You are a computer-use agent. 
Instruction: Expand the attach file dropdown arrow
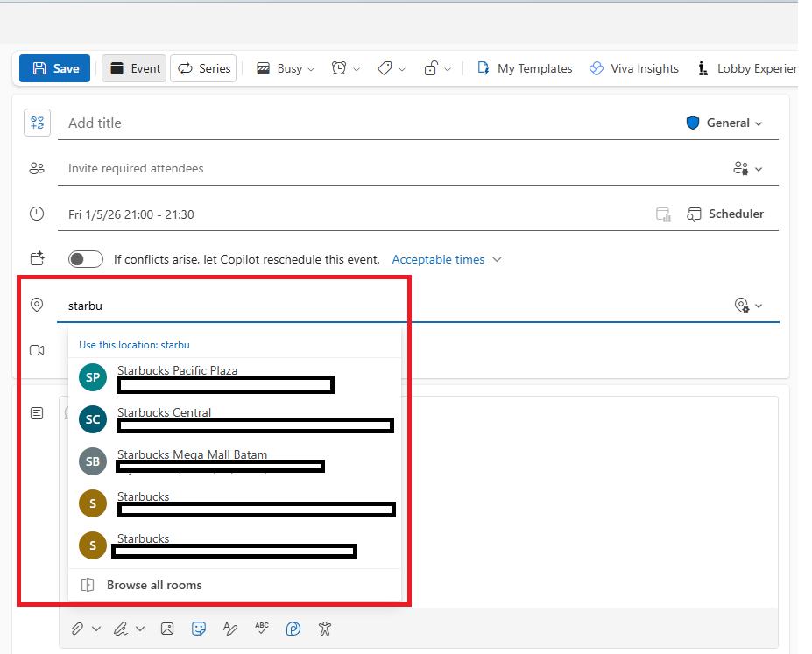[x=96, y=629]
